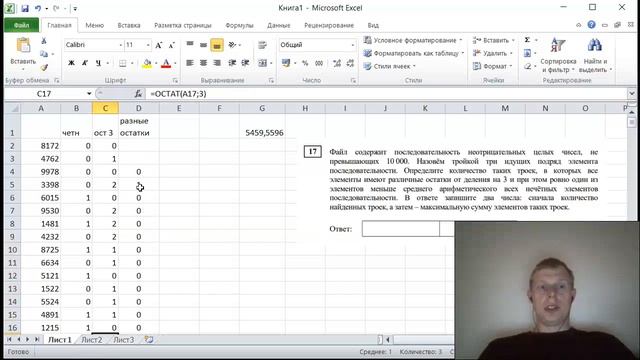Click the Increase Decimal icon

pyautogui.click(x=337, y=63)
